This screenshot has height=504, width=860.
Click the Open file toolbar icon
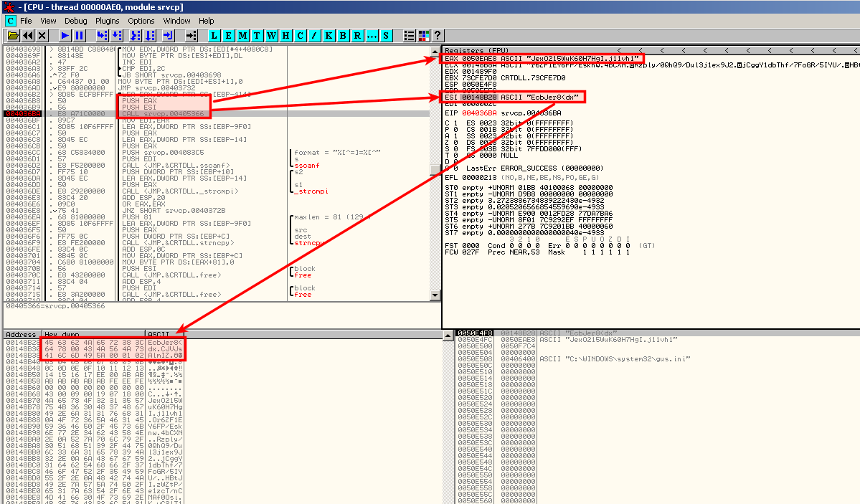(13, 35)
